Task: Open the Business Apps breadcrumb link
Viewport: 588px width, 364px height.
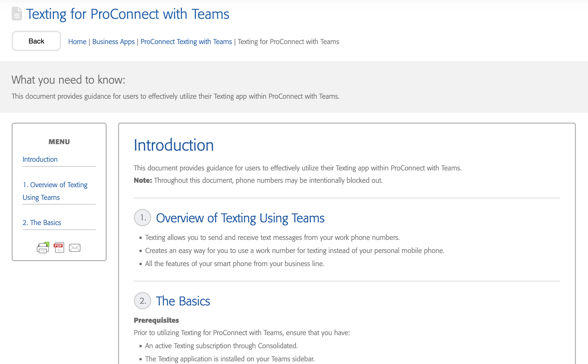Action: [x=113, y=42]
